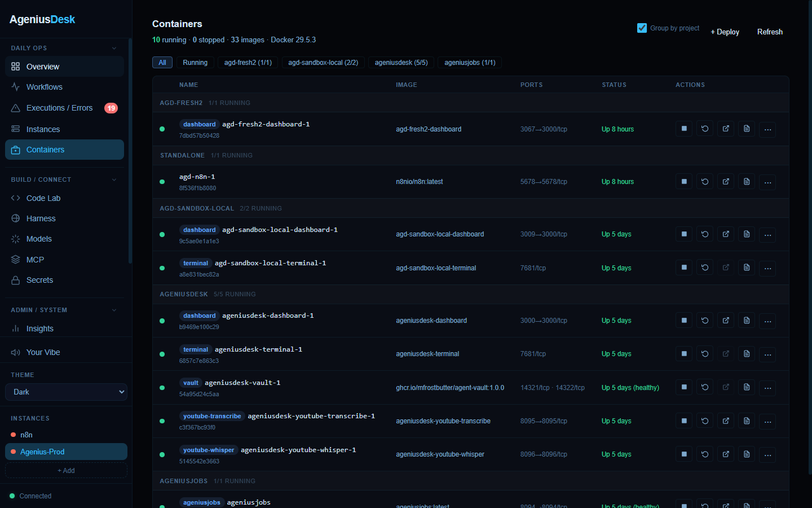This screenshot has height=508, width=812.
Task: Refresh the containers list
Action: pyautogui.click(x=770, y=32)
